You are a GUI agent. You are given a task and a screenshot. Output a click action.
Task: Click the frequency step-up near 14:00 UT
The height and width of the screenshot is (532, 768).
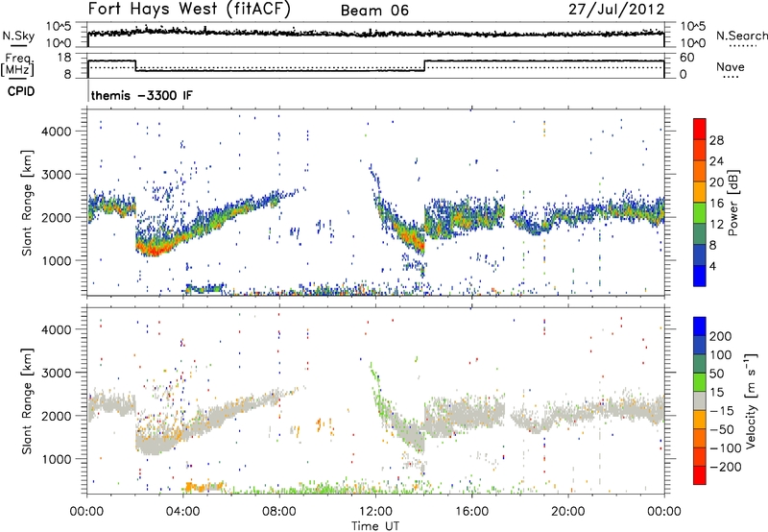pyautogui.click(x=424, y=65)
